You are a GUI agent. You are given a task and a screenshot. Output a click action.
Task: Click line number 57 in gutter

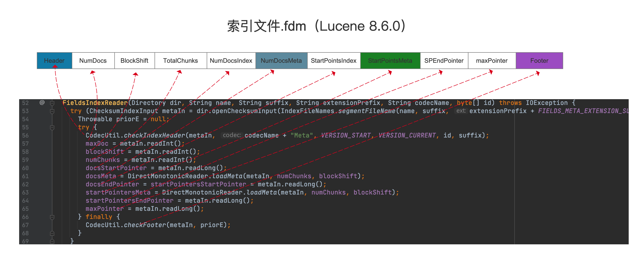pyautogui.click(x=25, y=144)
